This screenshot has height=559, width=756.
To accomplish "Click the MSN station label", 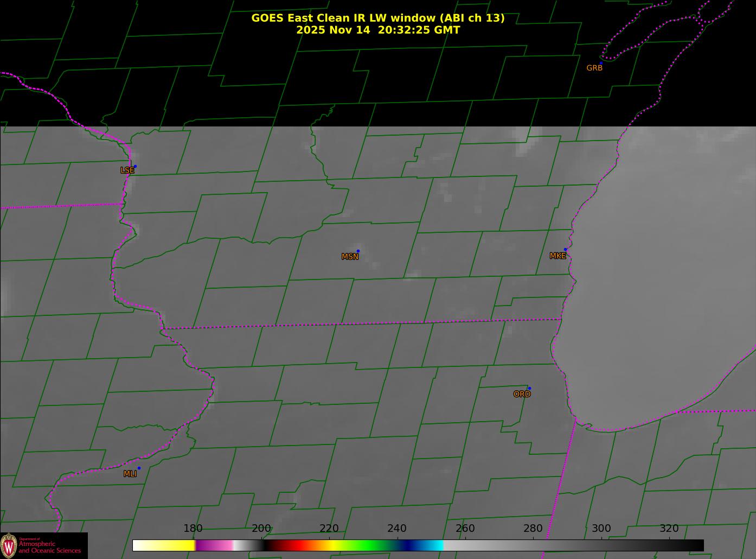I will pyautogui.click(x=350, y=257).
